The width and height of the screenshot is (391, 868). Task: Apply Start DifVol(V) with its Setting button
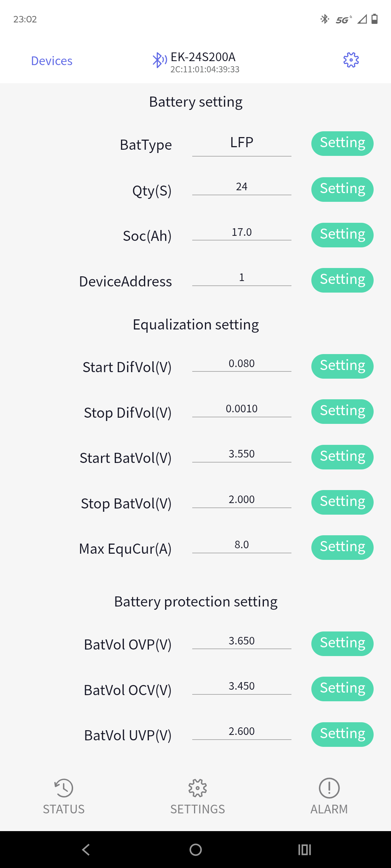tap(342, 366)
